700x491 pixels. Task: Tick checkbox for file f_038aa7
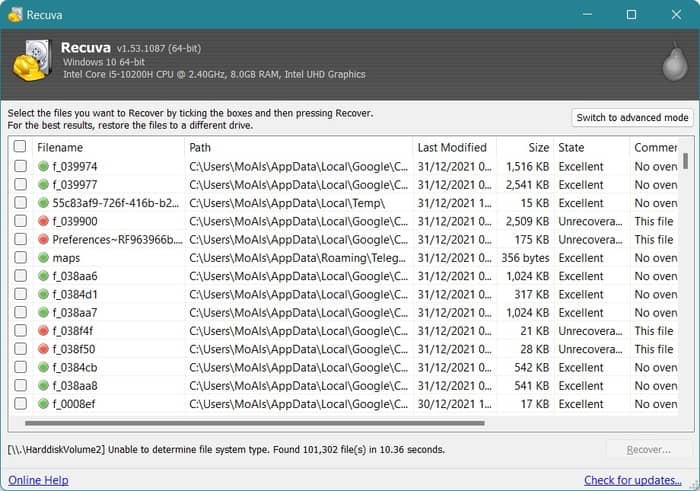[20, 312]
